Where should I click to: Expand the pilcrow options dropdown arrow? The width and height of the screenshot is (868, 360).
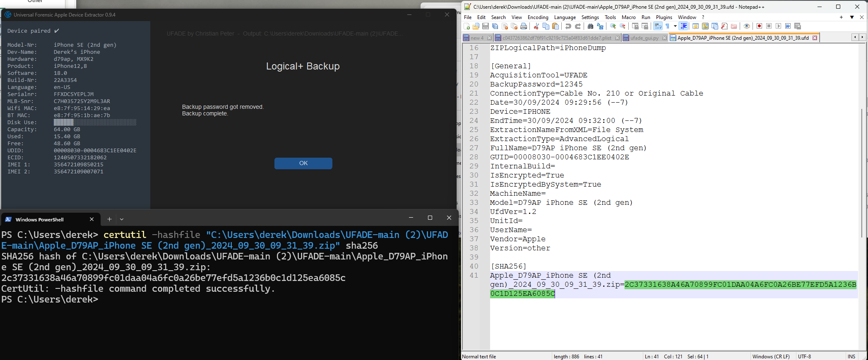pyautogui.click(x=675, y=26)
